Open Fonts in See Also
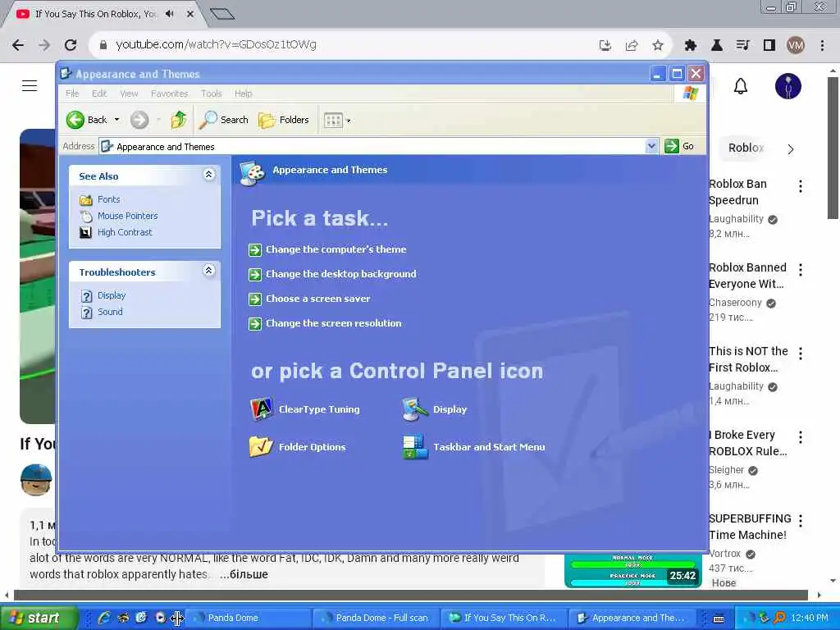The height and width of the screenshot is (630, 840). [x=109, y=199]
